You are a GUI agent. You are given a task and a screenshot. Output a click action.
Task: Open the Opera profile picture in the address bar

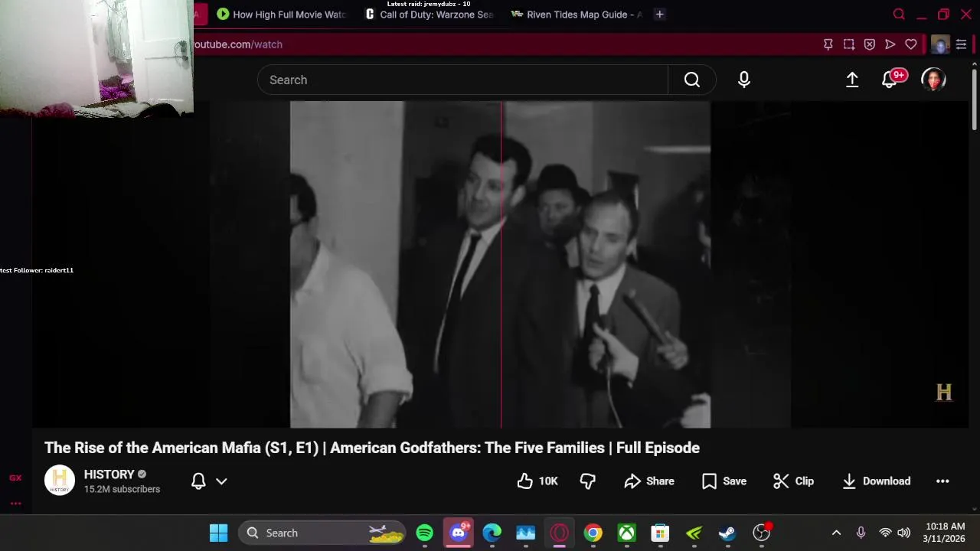[940, 44]
